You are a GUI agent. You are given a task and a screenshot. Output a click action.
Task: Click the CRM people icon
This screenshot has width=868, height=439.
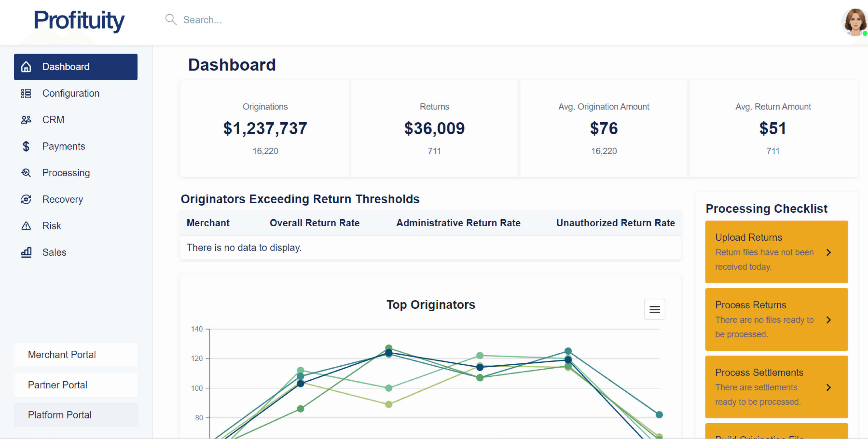click(x=26, y=120)
